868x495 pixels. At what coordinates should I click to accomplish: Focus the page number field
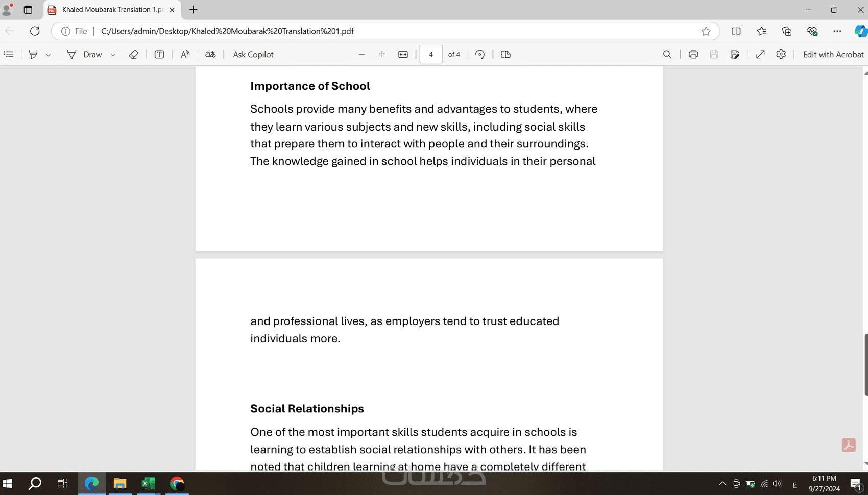pyautogui.click(x=431, y=54)
